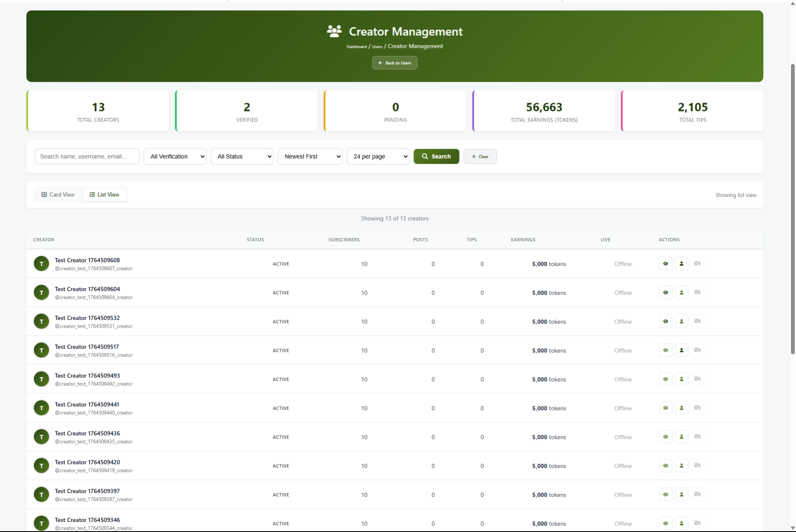Viewport: 796px width, 532px height.
Task: Select List View toggle
Action: coord(104,195)
